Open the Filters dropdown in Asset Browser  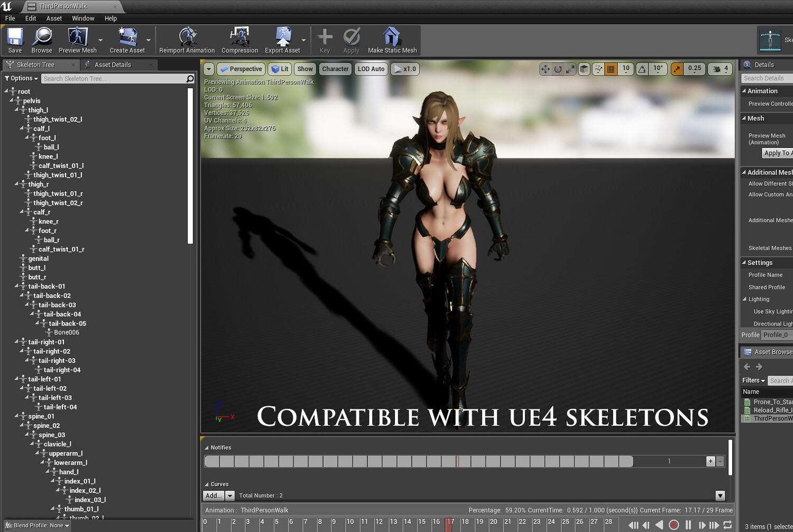pos(753,380)
